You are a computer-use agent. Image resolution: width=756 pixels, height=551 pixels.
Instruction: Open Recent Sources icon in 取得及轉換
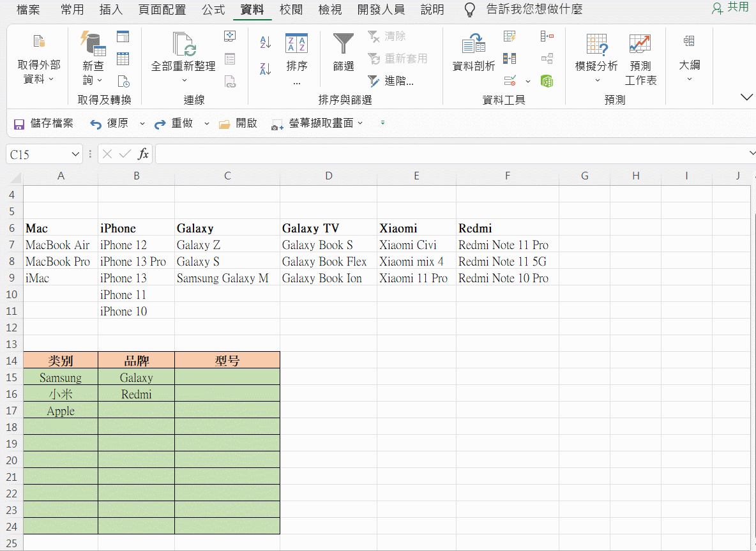(x=123, y=81)
